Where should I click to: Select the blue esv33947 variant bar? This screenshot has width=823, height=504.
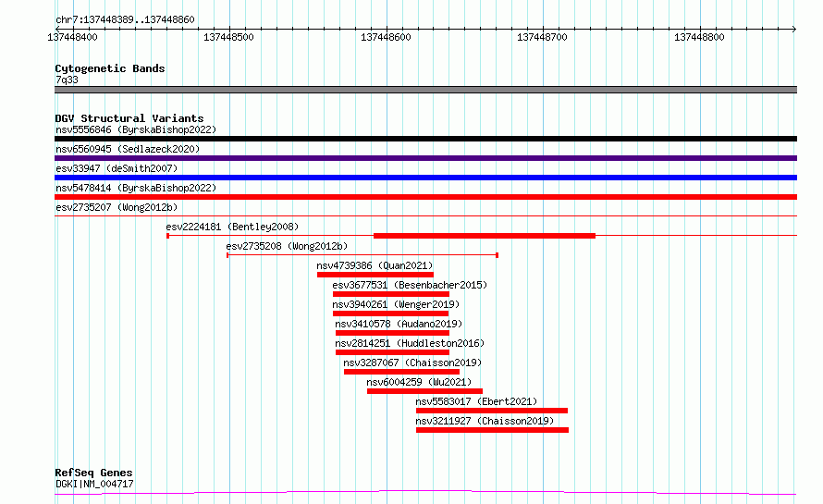click(x=425, y=178)
